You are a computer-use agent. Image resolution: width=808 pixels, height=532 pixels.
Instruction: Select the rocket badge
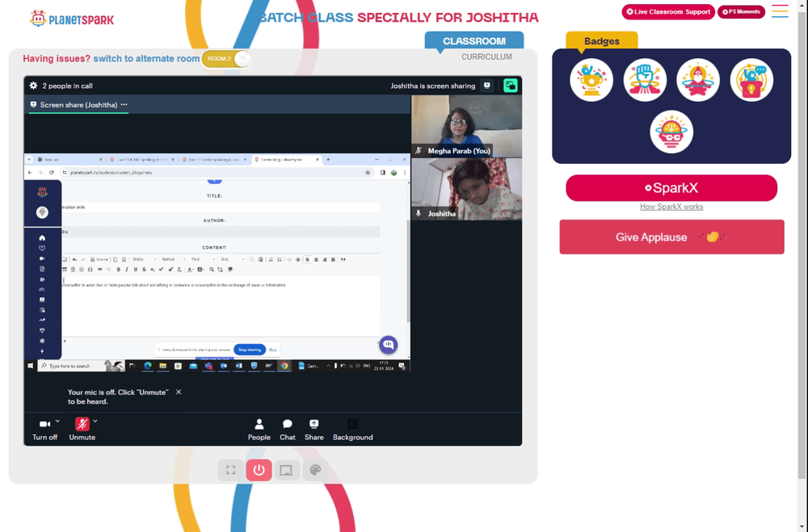tap(698, 80)
